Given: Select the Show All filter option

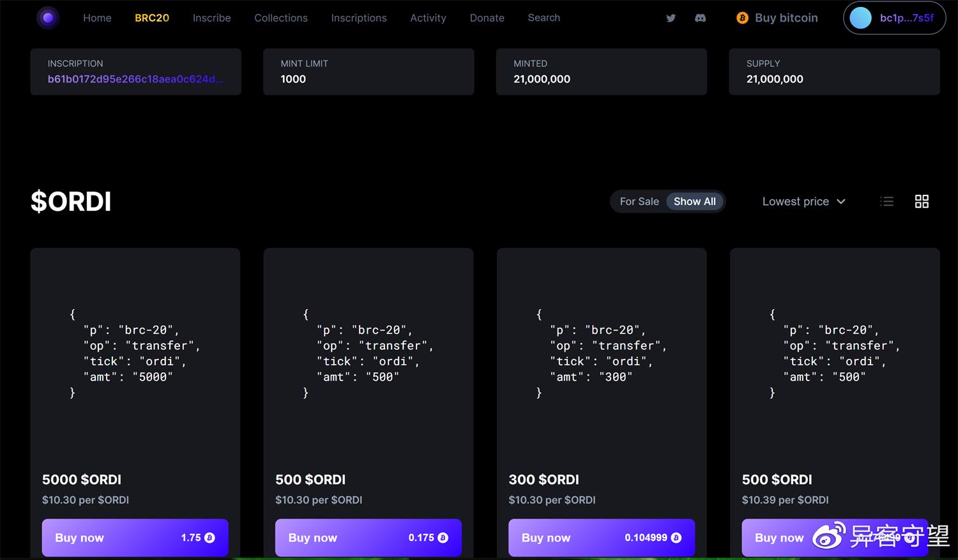Looking at the screenshot, I should pos(694,202).
